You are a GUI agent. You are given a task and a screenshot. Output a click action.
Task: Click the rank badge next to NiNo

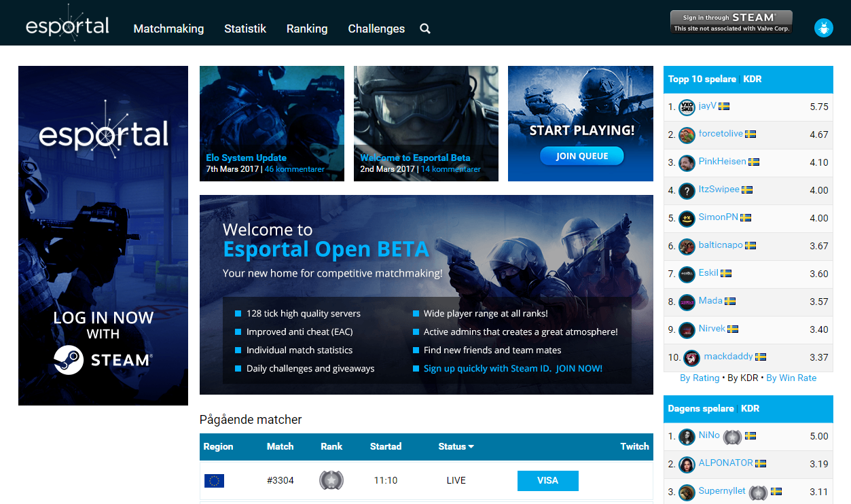click(732, 437)
